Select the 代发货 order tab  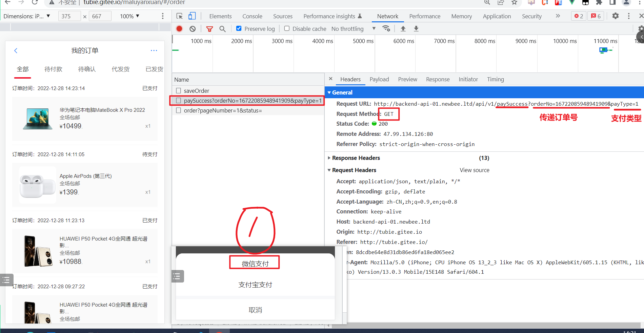pos(120,69)
